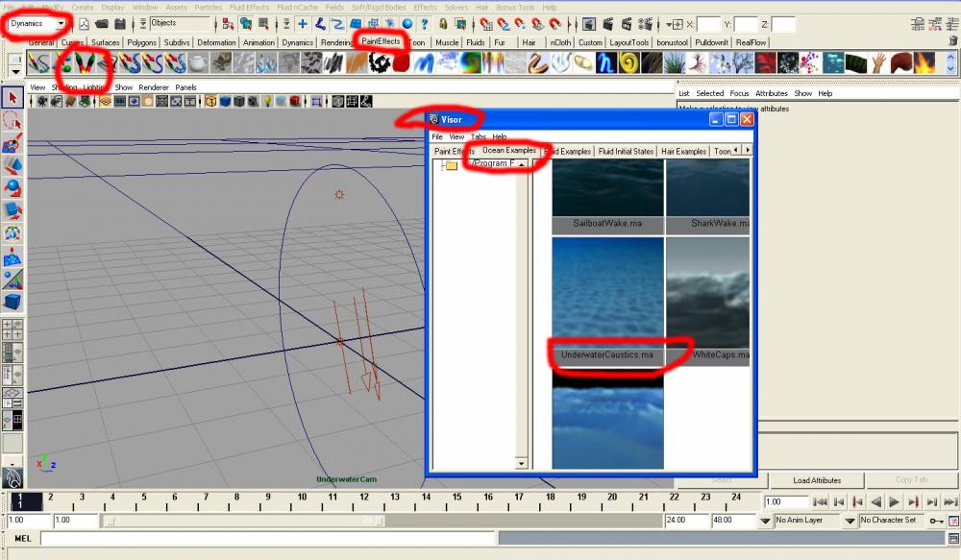Viewport: 961px width, 560px height.
Task: Toggle the Make Live sphere icon
Action: pos(407,24)
